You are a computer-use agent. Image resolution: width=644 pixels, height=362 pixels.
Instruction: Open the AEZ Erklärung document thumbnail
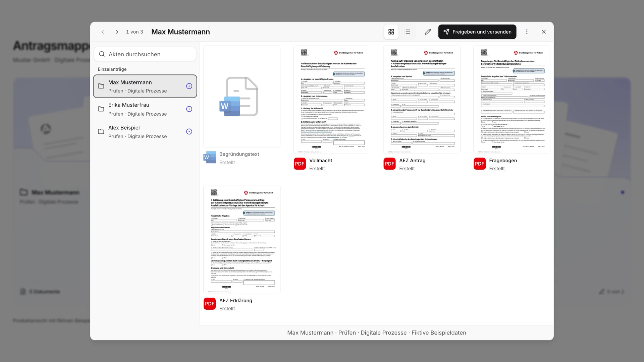(x=242, y=239)
